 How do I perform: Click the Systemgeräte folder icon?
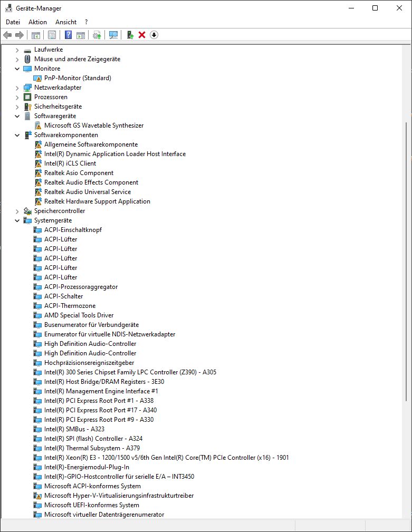27,220
